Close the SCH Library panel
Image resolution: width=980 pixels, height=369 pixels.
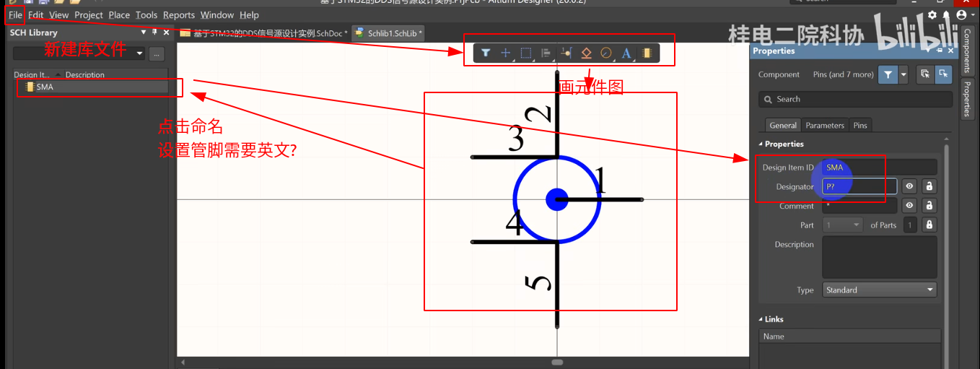point(167,32)
